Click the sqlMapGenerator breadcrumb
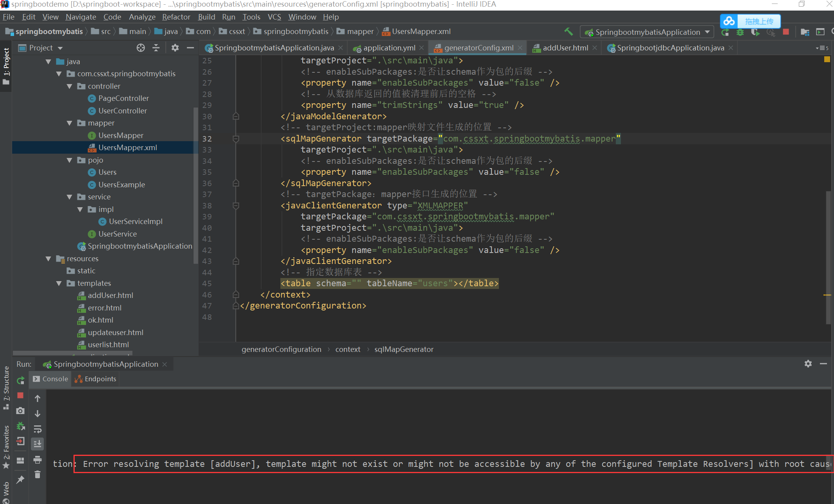This screenshot has height=504, width=834. pos(404,350)
